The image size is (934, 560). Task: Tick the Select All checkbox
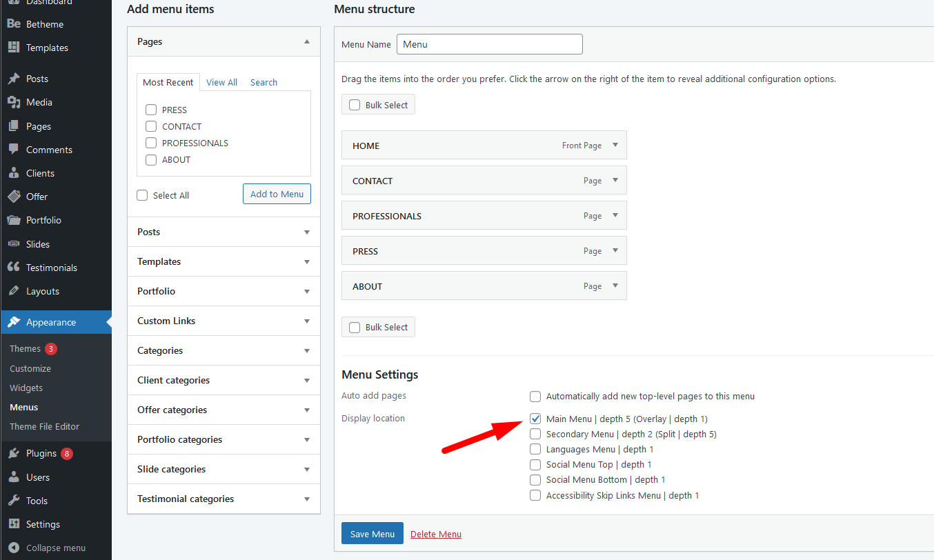pyautogui.click(x=142, y=195)
